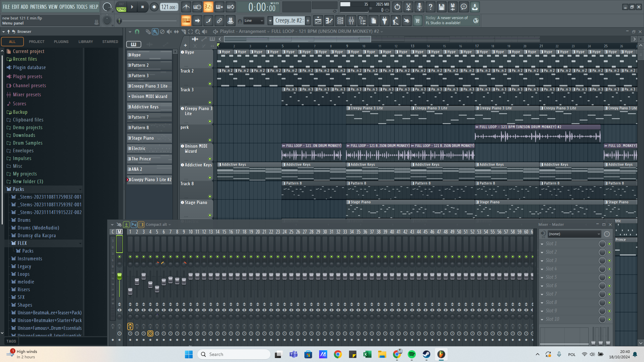Mute the Unison MIDI Wizard playlist track

coord(210,159)
